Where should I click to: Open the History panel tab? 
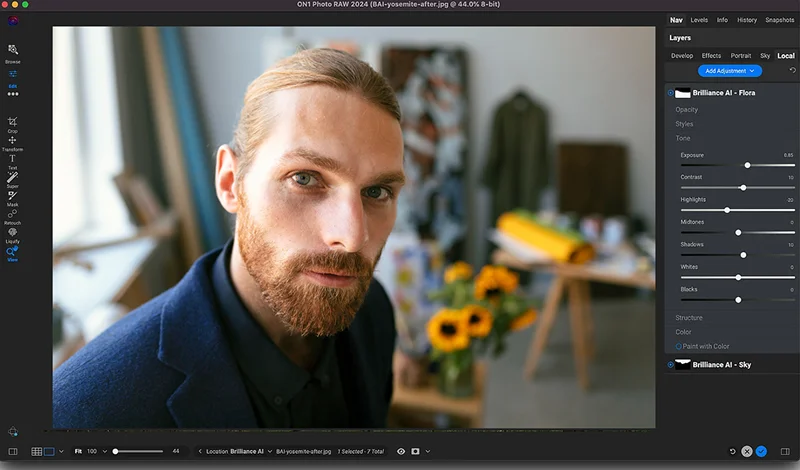click(746, 20)
